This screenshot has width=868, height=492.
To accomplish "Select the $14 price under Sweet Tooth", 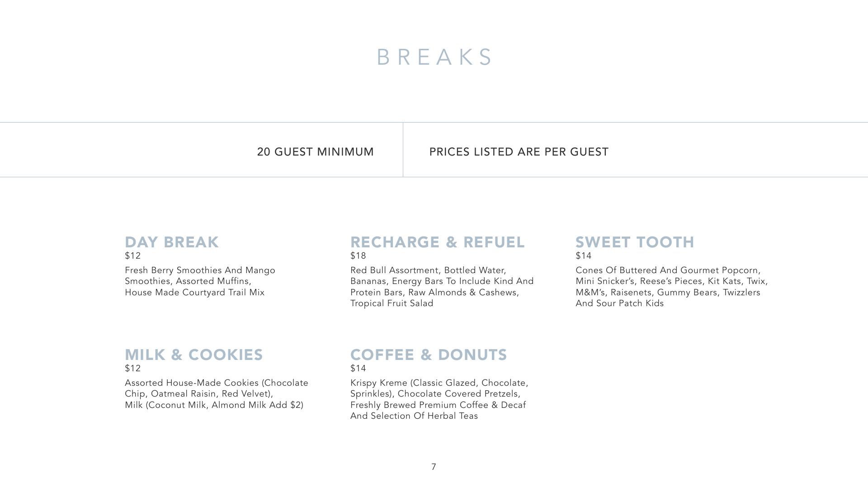I will tap(584, 256).
